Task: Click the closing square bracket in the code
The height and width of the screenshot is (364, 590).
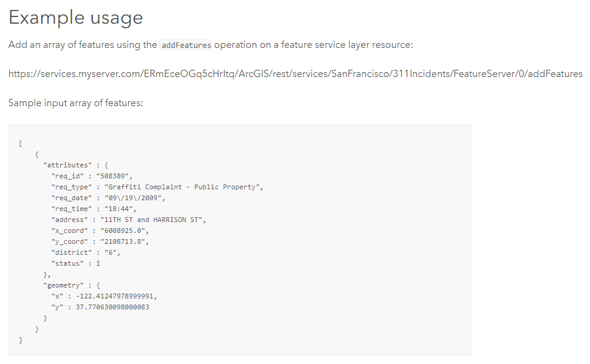Action: [20, 340]
